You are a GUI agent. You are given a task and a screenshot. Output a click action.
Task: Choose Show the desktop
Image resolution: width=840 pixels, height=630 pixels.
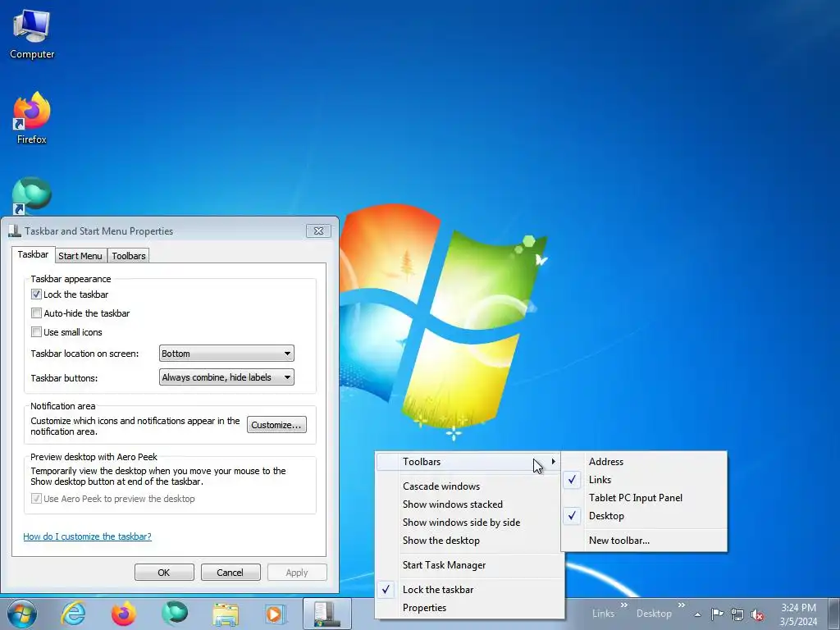pos(468,541)
